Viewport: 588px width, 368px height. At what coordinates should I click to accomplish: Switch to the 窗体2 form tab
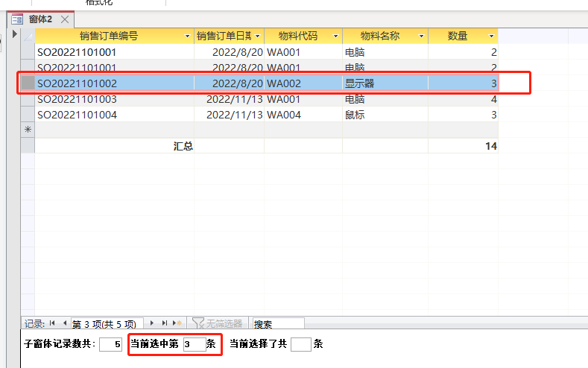click(x=40, y=19)
